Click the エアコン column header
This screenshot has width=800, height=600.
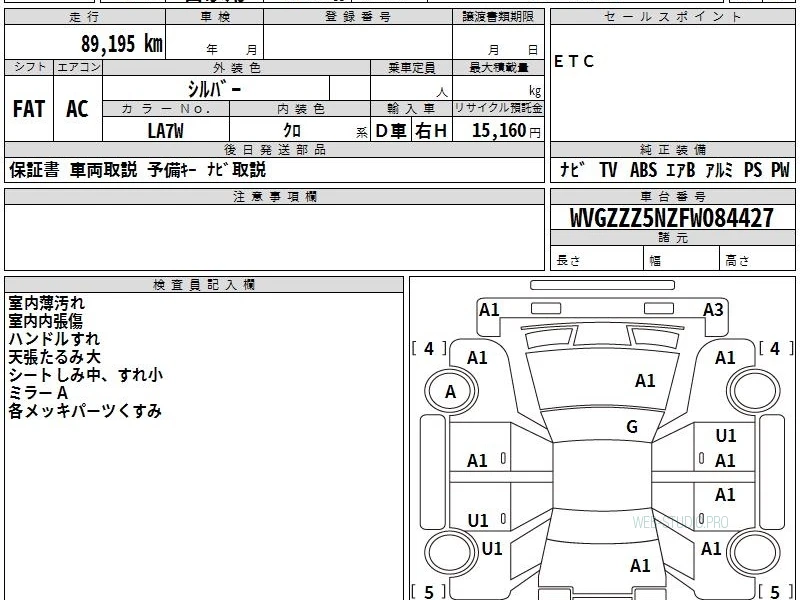pyautogui.click(x=78, y=67)
